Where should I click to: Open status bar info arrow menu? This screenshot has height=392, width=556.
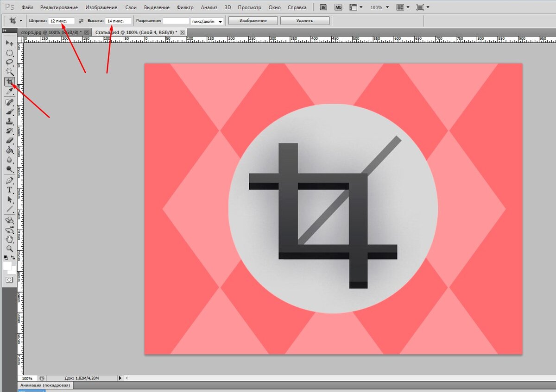(x=120, y=378)
